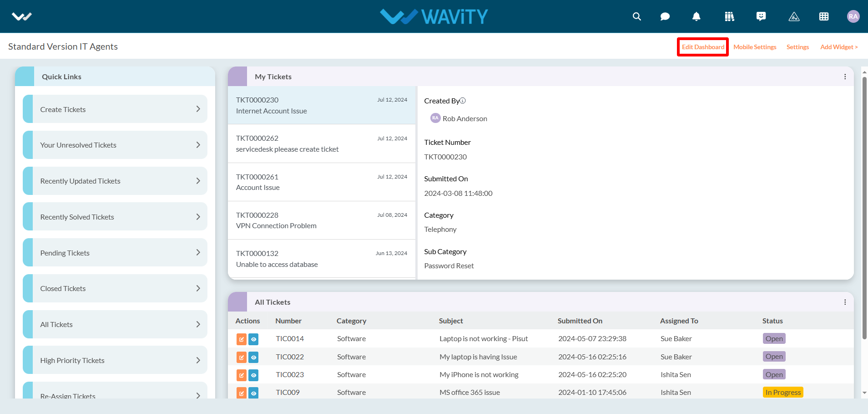Click the triangle alert icon in header
This screenshot has height=414, width=868.
tap(794, 16)
